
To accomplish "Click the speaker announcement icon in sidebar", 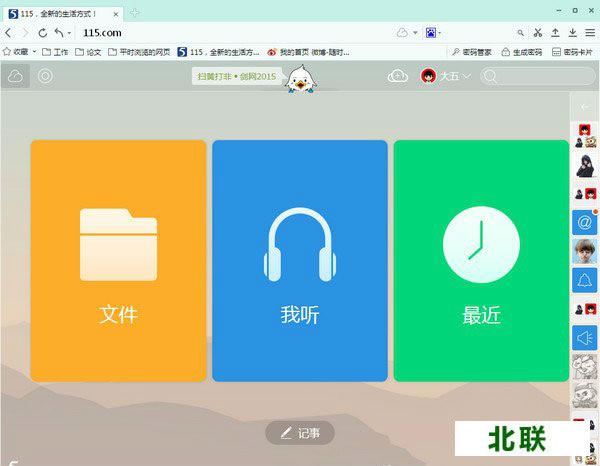I will 585,338.
